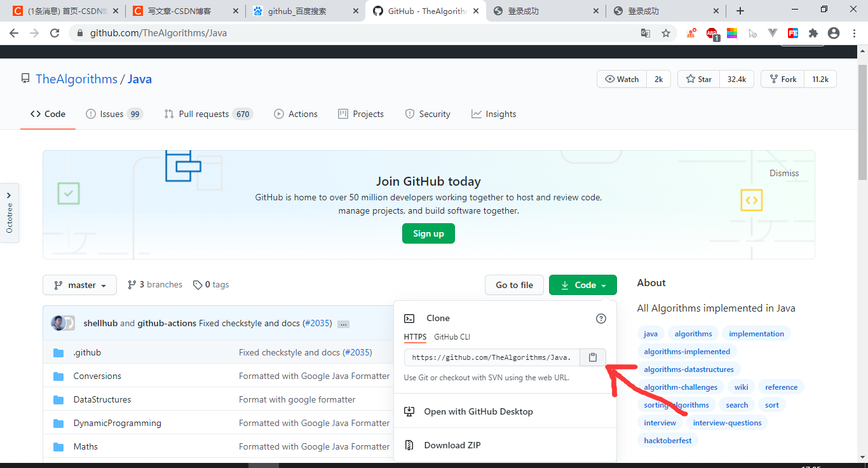Image resolution: width=868 pixels, height=468 pixels.
Task: Open the Chrome profile avatar
Action: pos(834,33)
